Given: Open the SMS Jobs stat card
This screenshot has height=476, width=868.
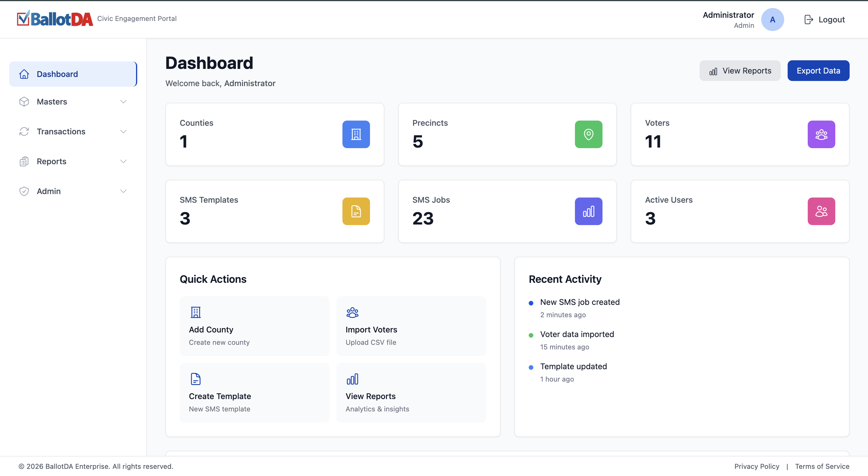Looking at the screenshot, I should click(x=507, y=211).
